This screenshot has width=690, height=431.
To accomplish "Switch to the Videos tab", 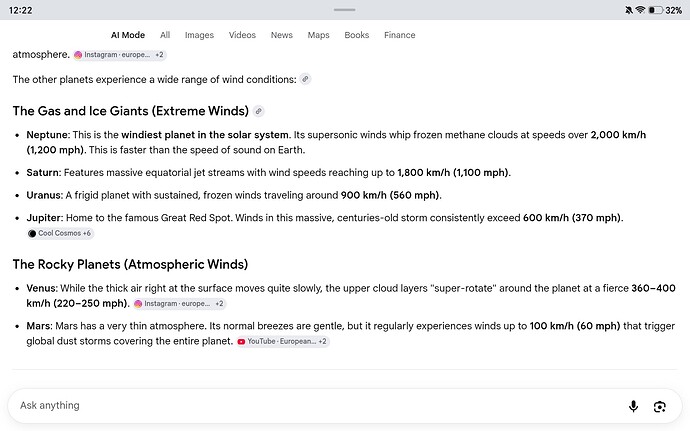I will click(x=242, y=35).
